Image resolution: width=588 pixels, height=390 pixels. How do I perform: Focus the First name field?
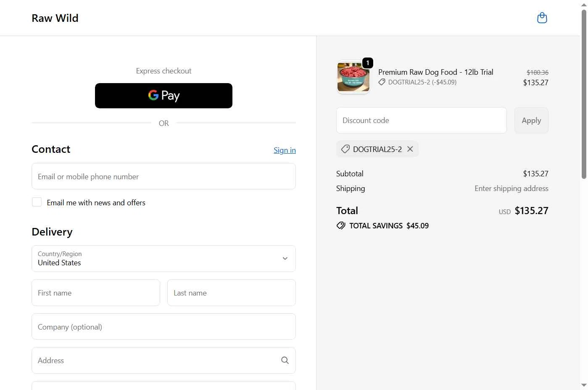[96, 293]
